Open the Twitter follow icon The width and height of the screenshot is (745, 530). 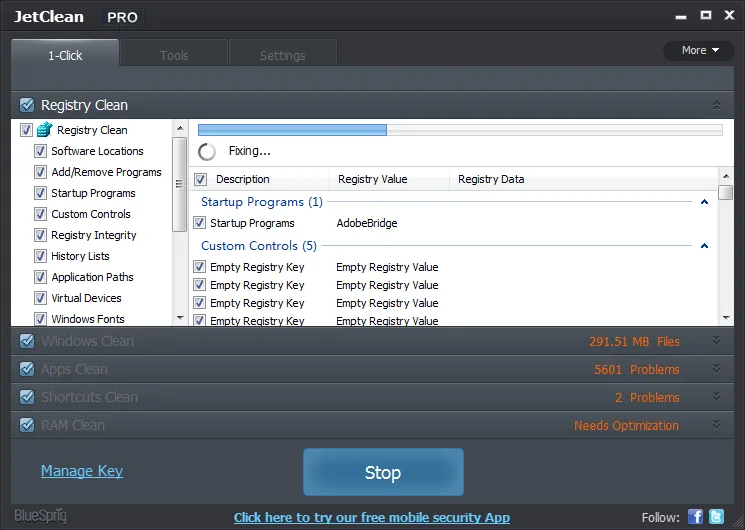tap(716, 517)
